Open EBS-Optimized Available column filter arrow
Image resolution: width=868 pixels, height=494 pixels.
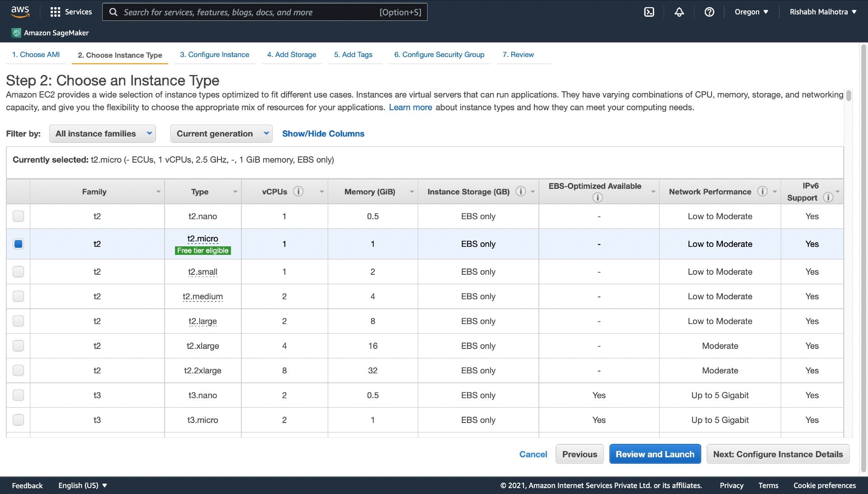pos(653,192)
